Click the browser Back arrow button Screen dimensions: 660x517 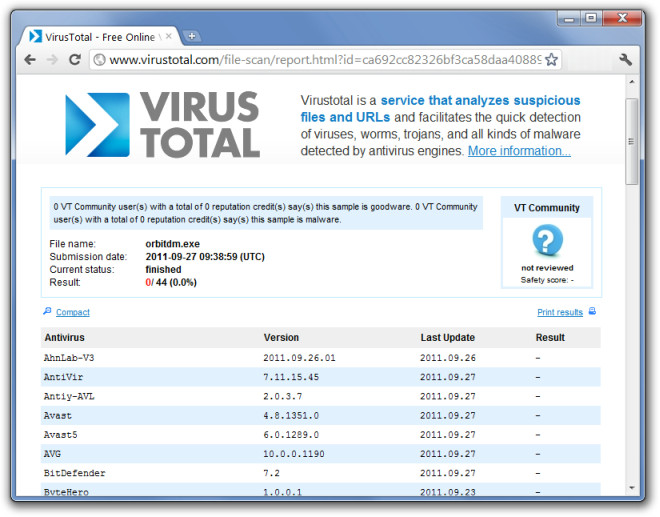pyautogui.click(x=30, y=60)
